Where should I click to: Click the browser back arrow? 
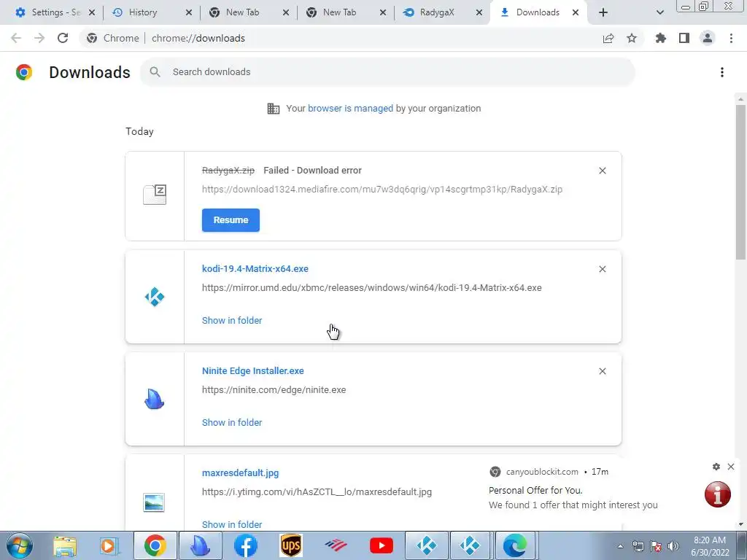[x=16, y=38]
